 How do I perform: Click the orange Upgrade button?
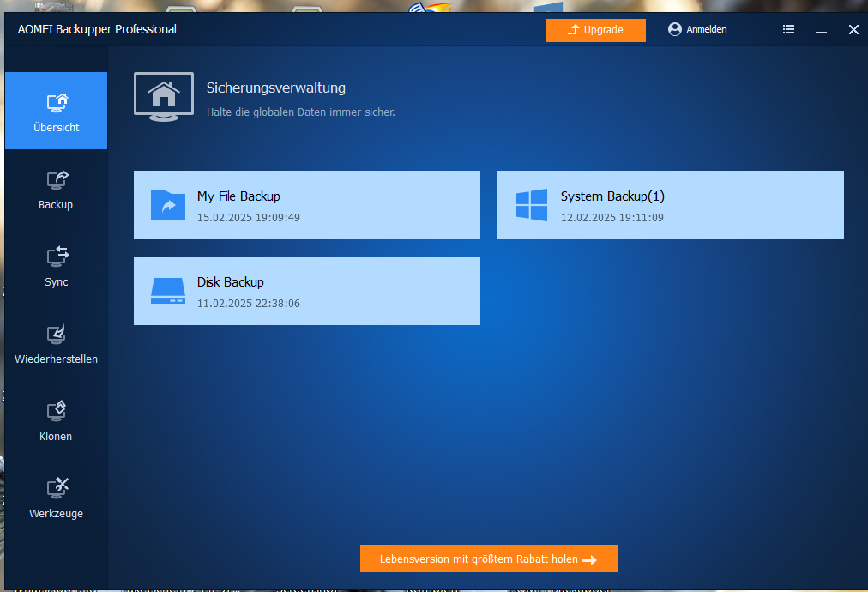pos(595,30)
